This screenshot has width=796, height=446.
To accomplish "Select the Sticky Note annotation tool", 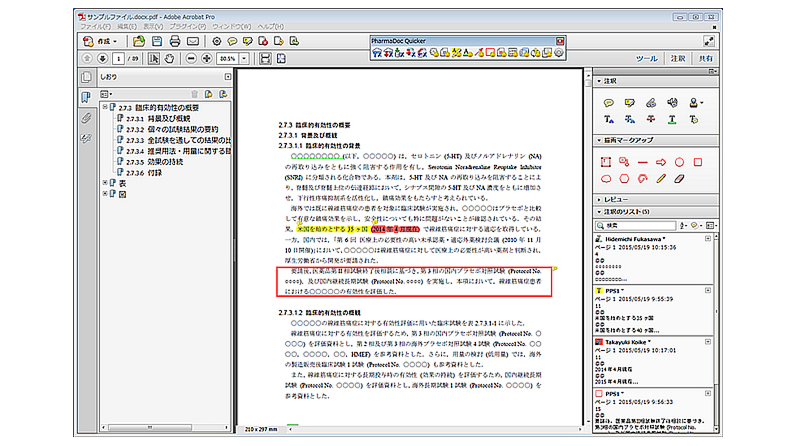I will point(606,102).
